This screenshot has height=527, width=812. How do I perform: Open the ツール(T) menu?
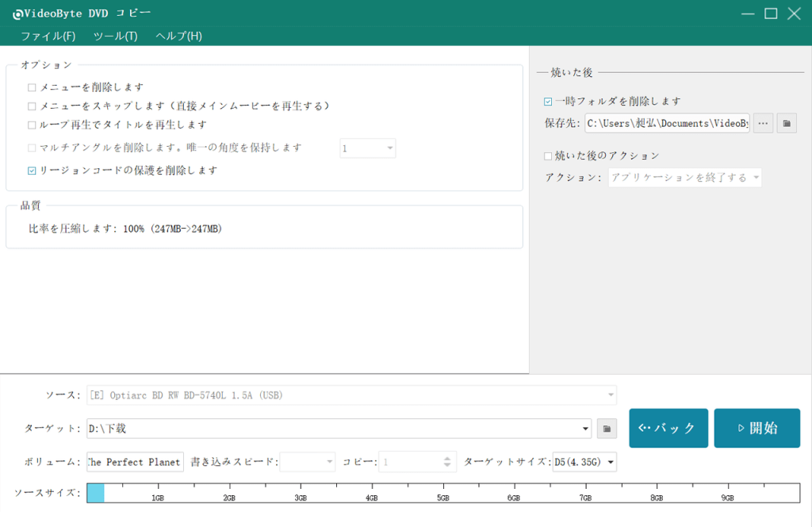117,36
